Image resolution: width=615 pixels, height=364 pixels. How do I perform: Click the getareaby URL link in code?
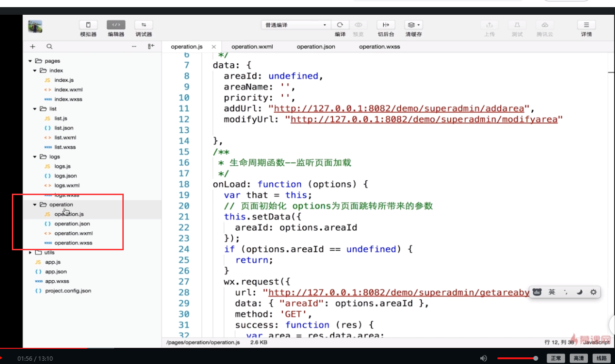coord(399,292)
